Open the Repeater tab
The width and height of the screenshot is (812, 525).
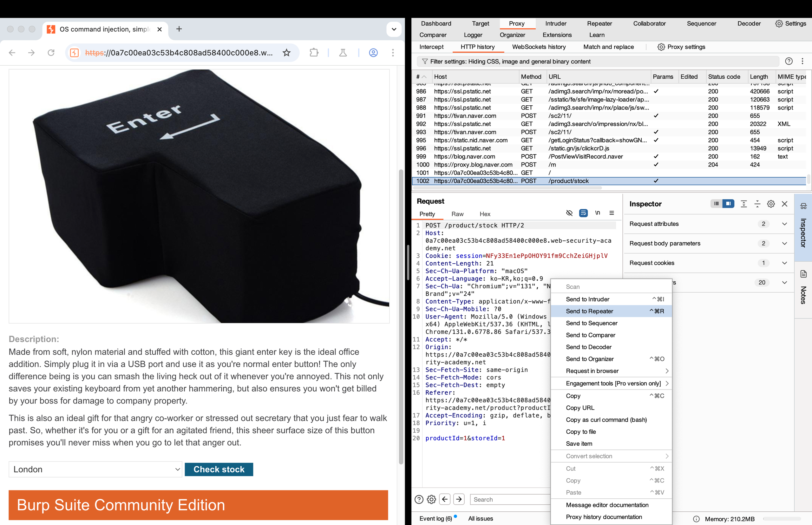[599, 23]
